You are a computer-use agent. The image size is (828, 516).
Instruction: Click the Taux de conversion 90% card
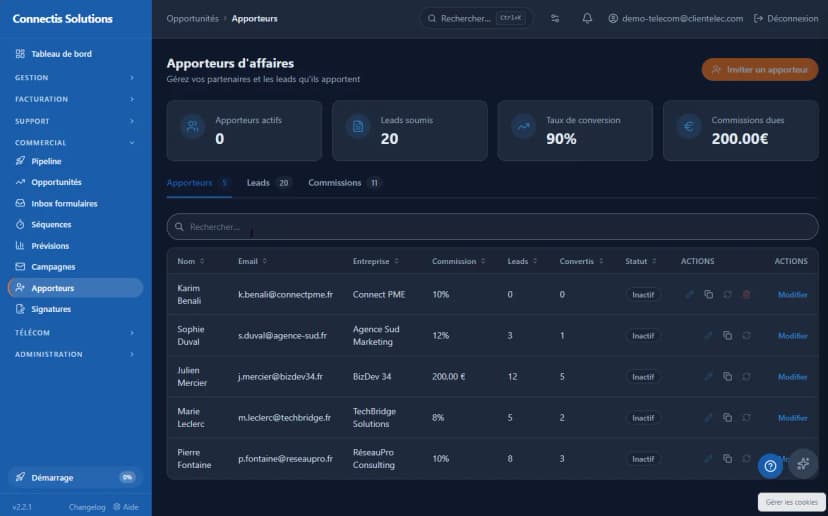coord(575,130)
